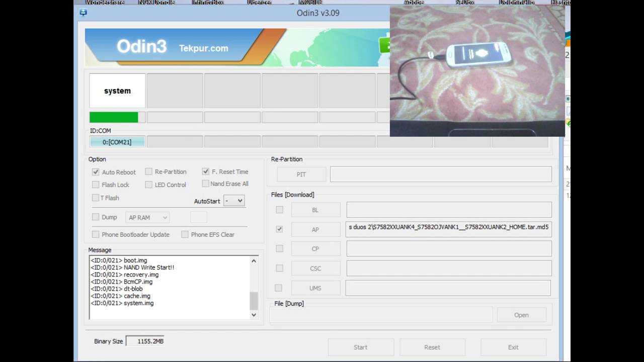Image resolution: width=644 pixels, height=362 pixels.
Task: Click the UMS file path field
Action: (448, 288)
